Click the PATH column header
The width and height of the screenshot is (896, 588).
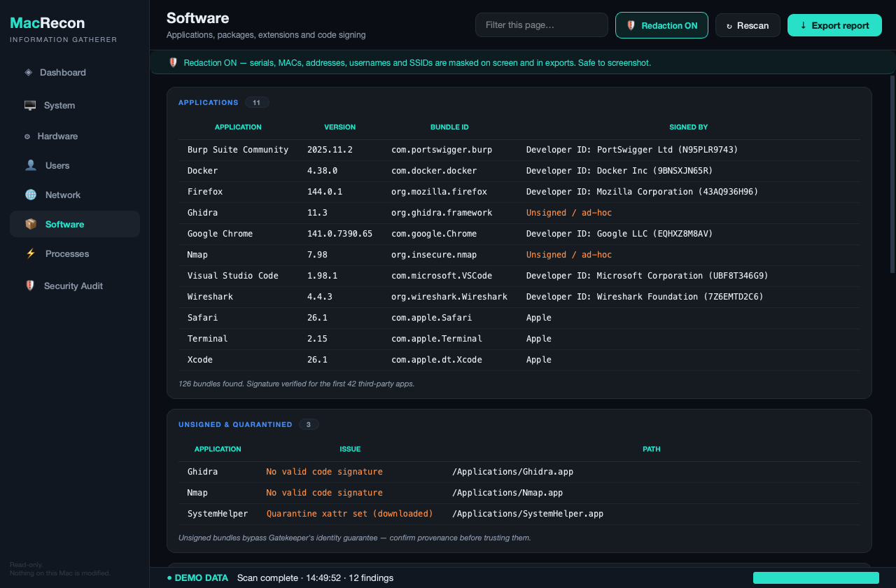click(x=651, y=449)
